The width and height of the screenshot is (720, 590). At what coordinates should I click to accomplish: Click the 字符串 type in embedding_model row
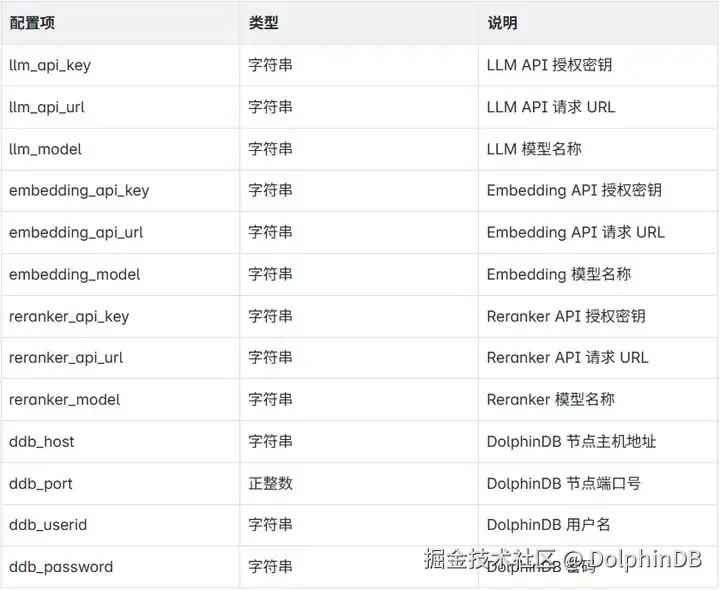click(x=270, y=274)
